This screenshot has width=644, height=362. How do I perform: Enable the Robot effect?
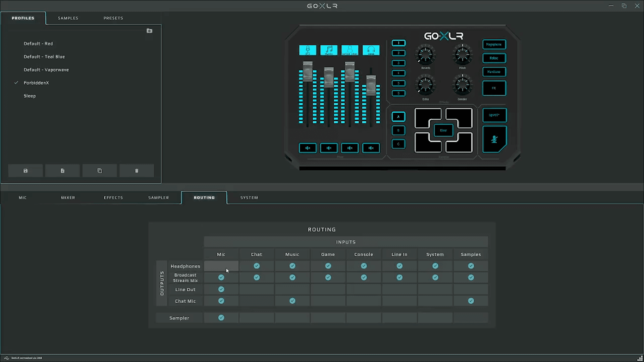pyautogui.click(x=494, y=58)
